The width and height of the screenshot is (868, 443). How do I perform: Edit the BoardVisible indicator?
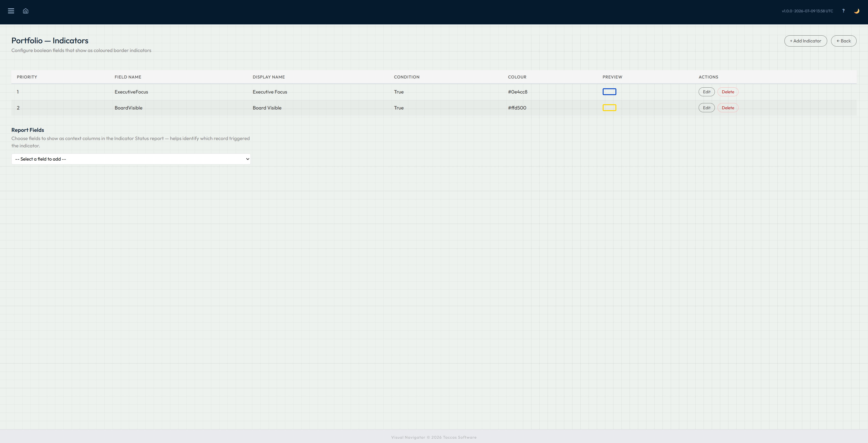(706, 108)
